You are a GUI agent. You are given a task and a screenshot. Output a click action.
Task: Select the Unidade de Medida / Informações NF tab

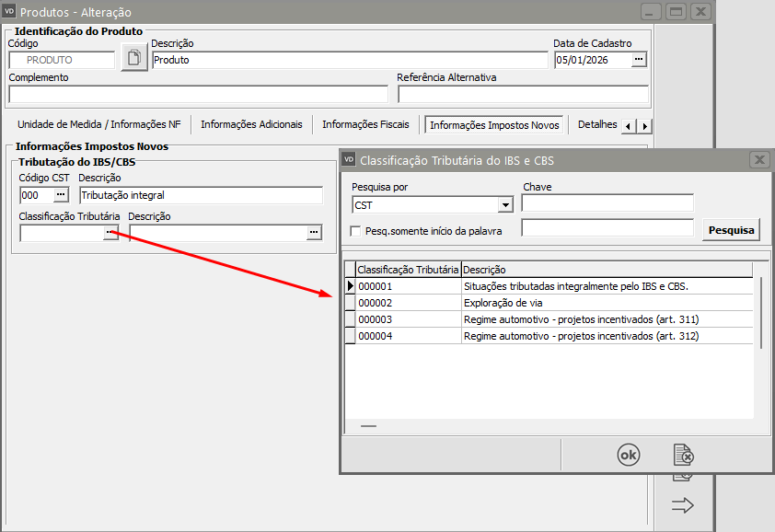tap(99, 124)
